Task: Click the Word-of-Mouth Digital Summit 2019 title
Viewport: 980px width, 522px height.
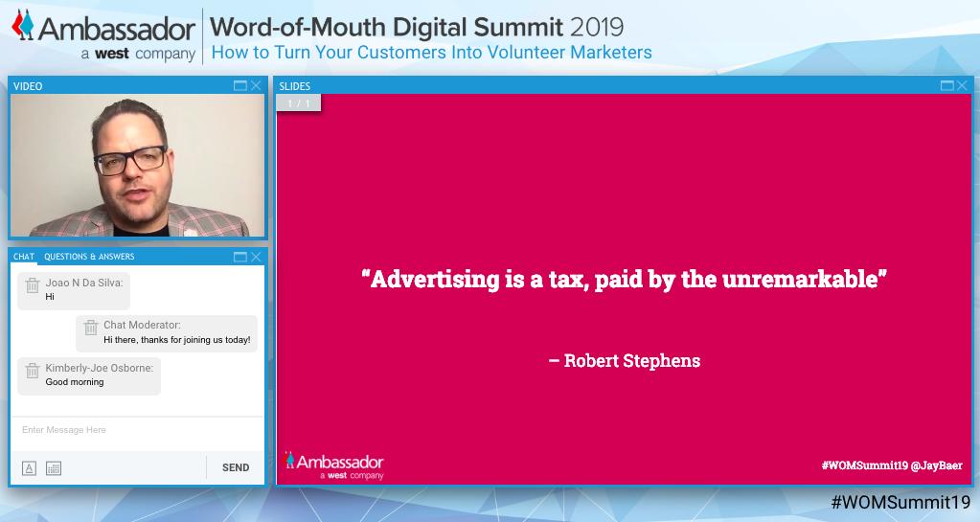Action: 417,28
